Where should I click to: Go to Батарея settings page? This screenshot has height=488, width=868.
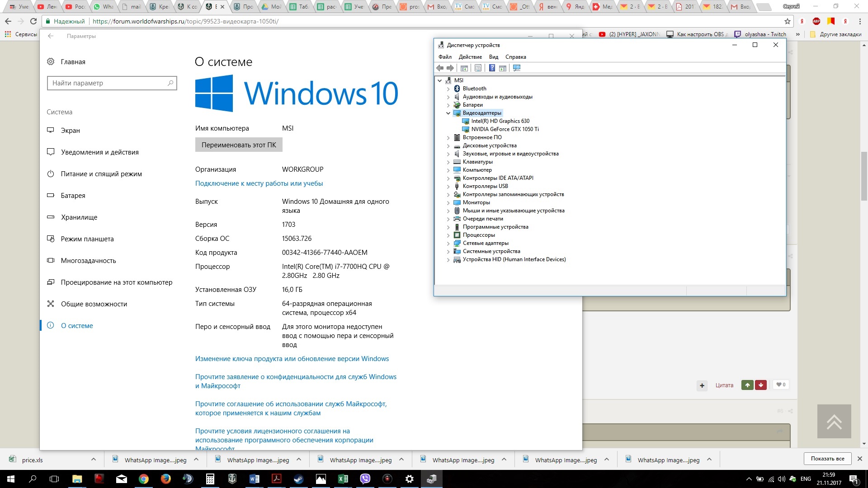(73, 196)
